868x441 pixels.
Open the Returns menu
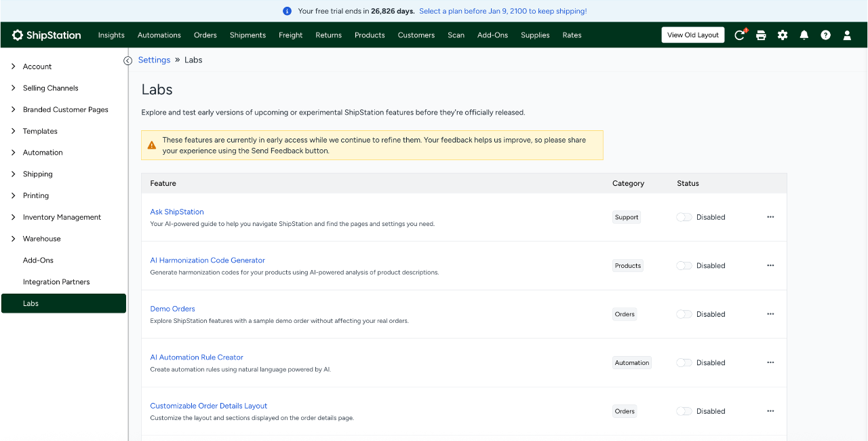click(x=329, y=35)
